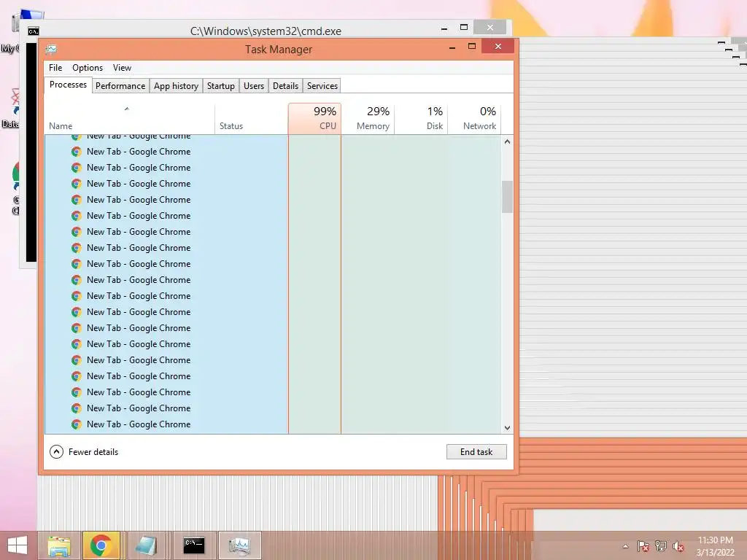Click the process list scroll up arrow
Image resolution: width=747 pixels, height=560 pixels.
pyautogui.click(x=508, y=142)
